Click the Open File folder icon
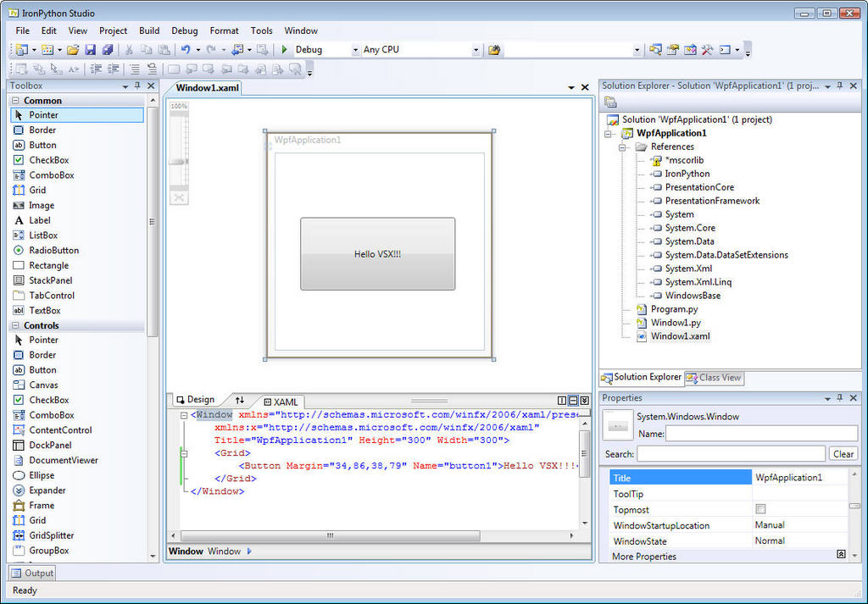Image resolution: width=868 pixels, height=604 pixels. pos(73,50)
